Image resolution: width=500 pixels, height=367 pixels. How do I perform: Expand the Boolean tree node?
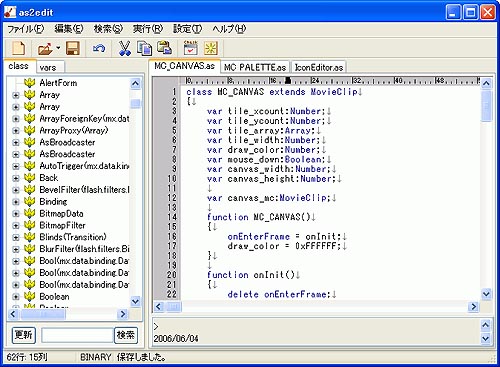(x=16, y=297)
